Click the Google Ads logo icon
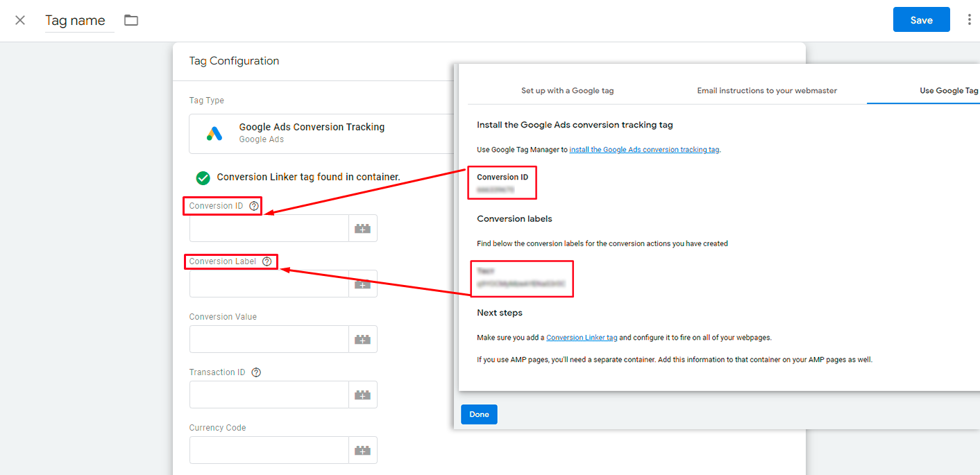980x475 pixels. [x=214, y=133]
